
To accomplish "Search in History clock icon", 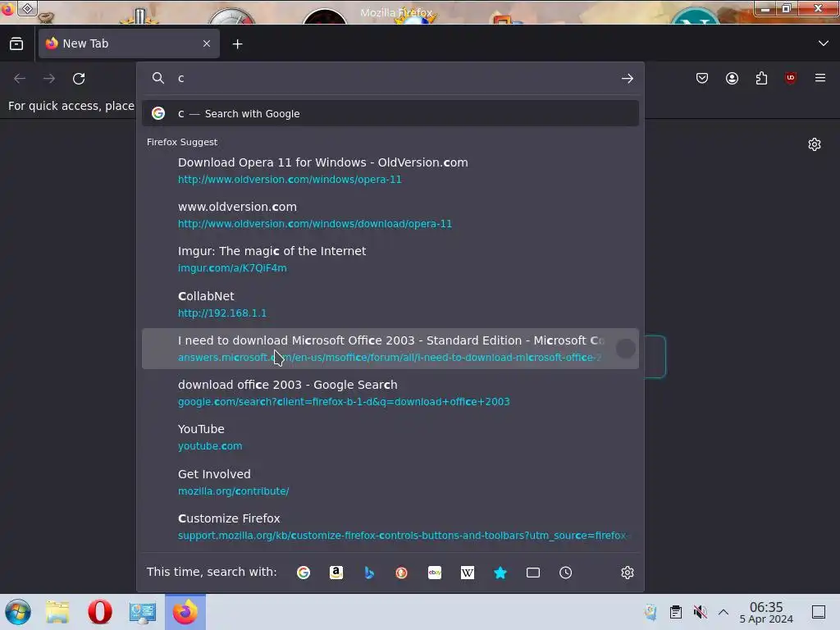I will coord(566,573).
